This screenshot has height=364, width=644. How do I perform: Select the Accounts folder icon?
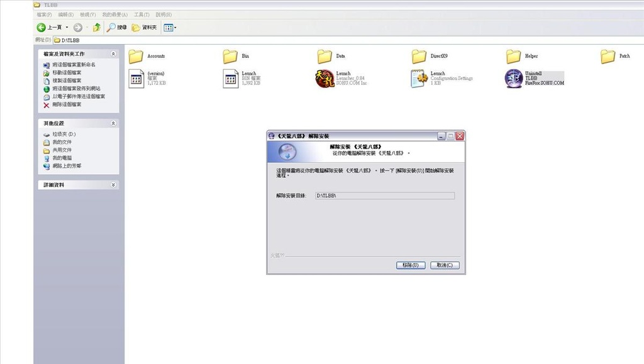click(x=136, y=56)
